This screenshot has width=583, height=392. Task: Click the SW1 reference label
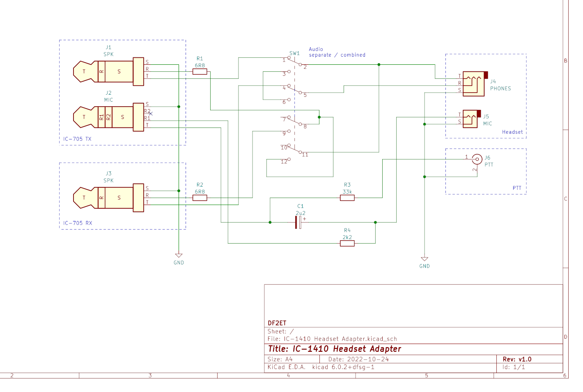click(x=294, y=53)
